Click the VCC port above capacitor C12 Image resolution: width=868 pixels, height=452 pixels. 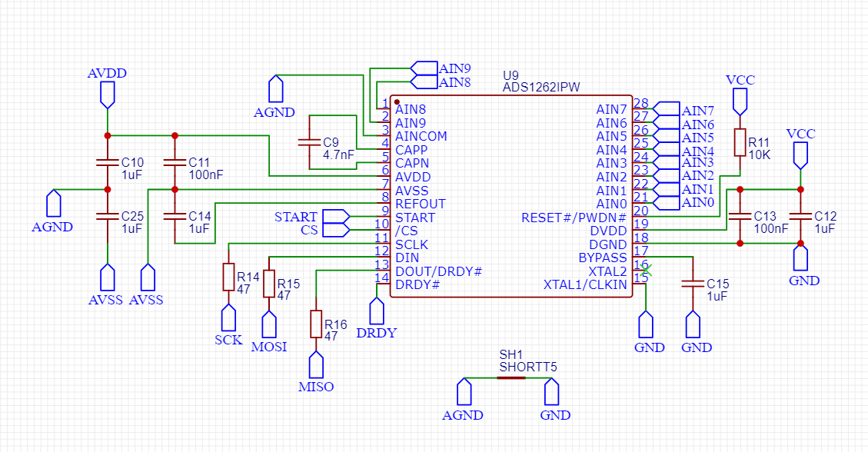[x=800, y=155]
